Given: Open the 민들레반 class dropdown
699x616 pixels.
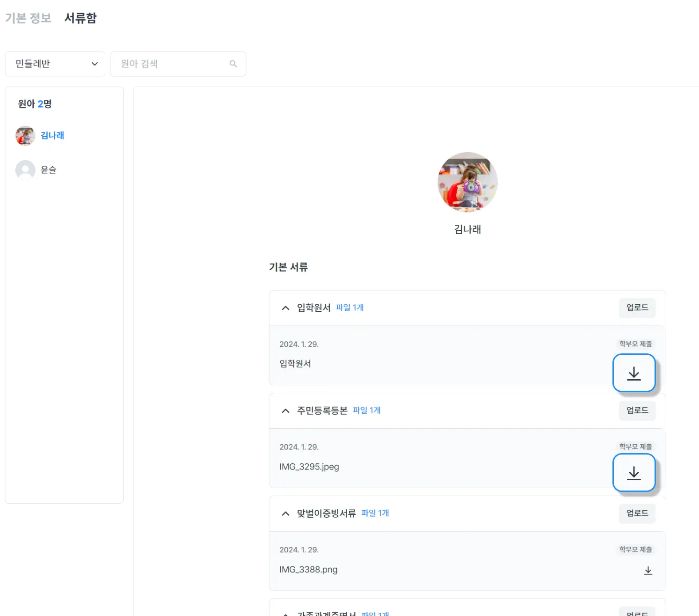Looking at the screenshot, I should (55, 64).
